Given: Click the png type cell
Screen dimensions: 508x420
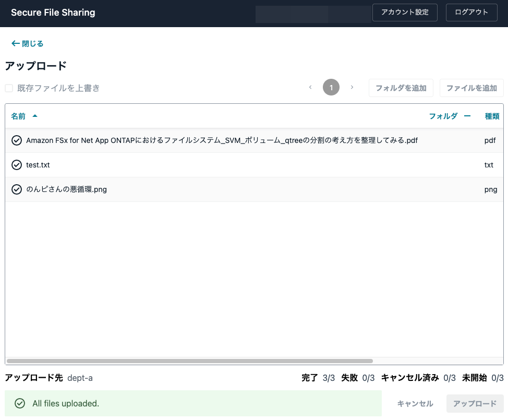Looking at the screenshot, I should pyautogui.click(x=491, y=189).
